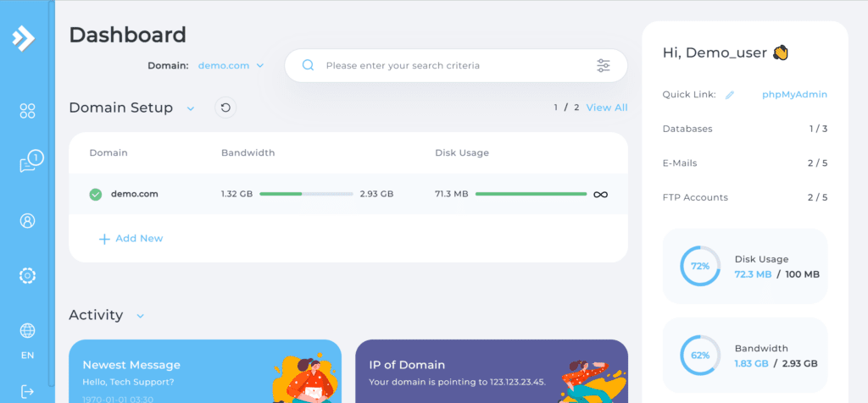The image size is (868, 403).
Task: Click the globe language icon
Action: point(27,331)
